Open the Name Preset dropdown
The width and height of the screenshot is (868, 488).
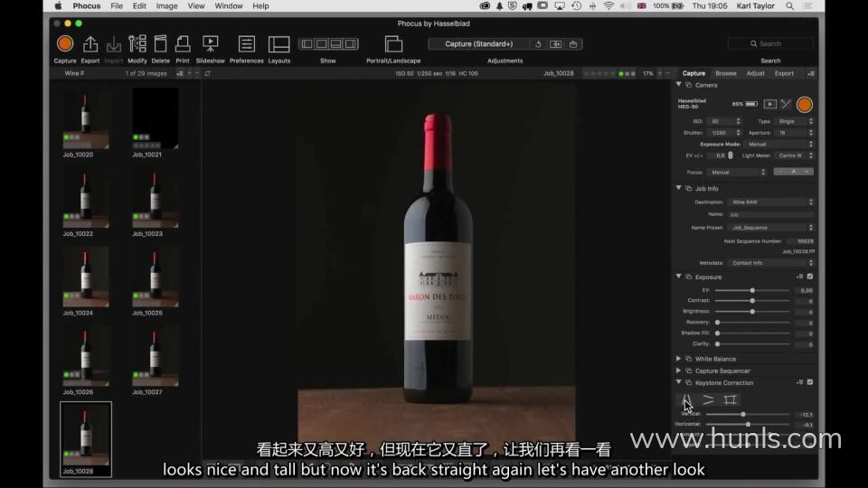pyautogui.click(x=771, y=228)
